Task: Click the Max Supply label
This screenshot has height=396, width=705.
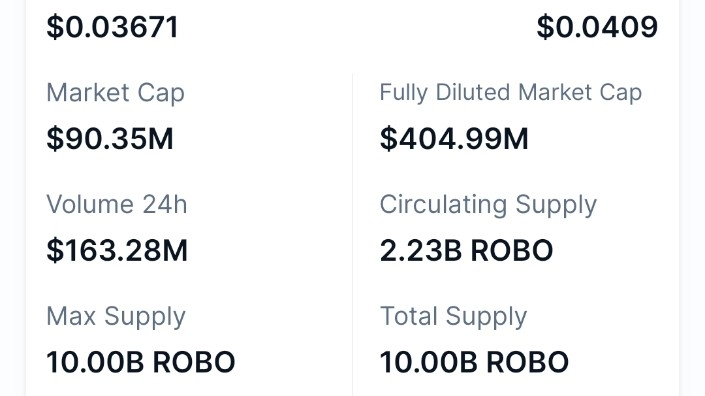Action: 116,317
